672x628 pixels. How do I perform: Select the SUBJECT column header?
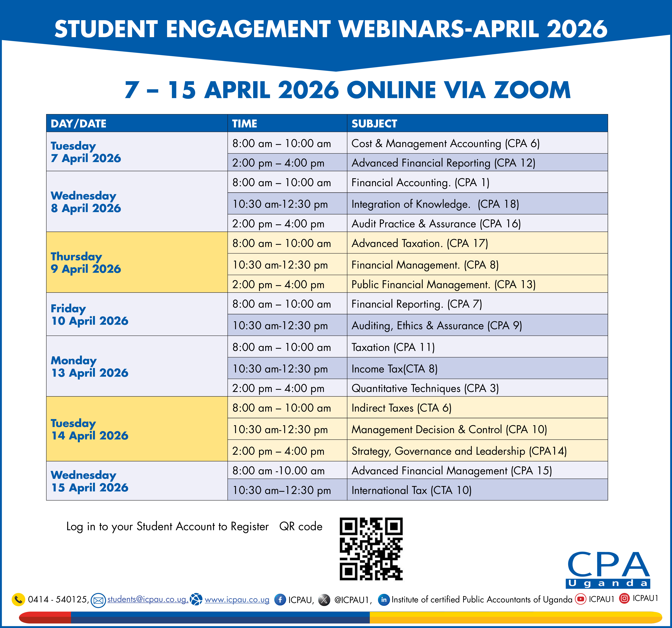point(374,123)
